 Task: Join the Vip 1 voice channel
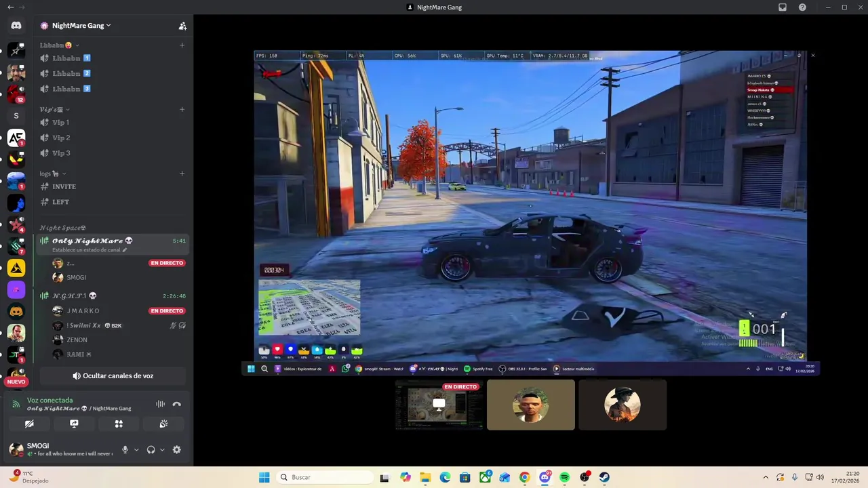[x=112, y=123]
